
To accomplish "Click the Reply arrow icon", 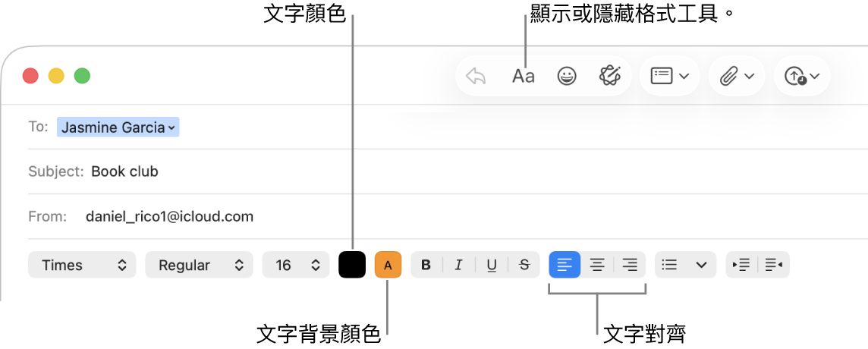I will tap(476, 76).
